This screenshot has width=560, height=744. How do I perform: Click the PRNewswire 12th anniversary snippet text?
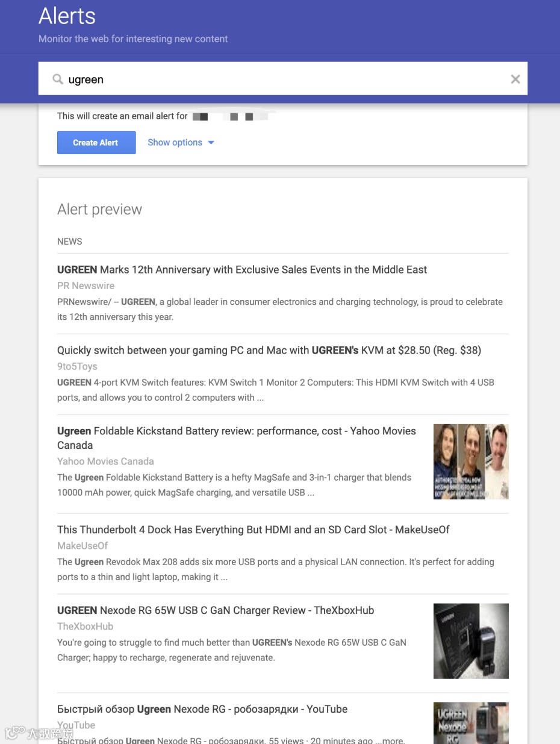pos(280,309)
